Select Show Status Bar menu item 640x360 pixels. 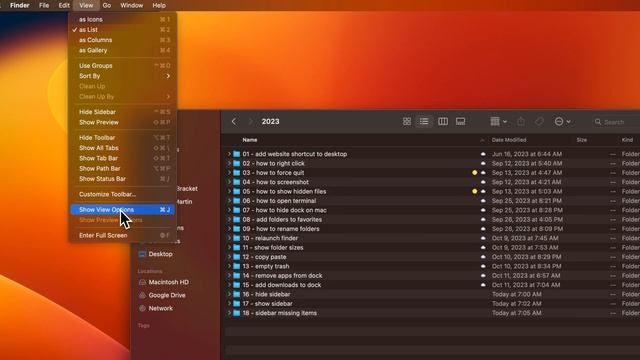coord(122,179)
